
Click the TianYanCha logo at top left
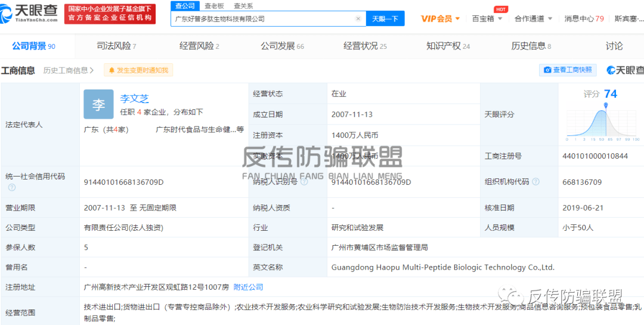[31, 13]
